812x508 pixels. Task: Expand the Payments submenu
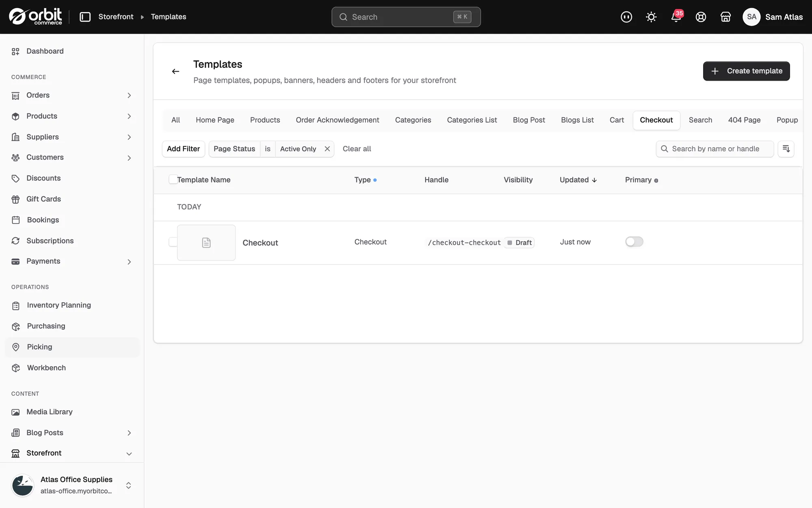coord(129,262)
